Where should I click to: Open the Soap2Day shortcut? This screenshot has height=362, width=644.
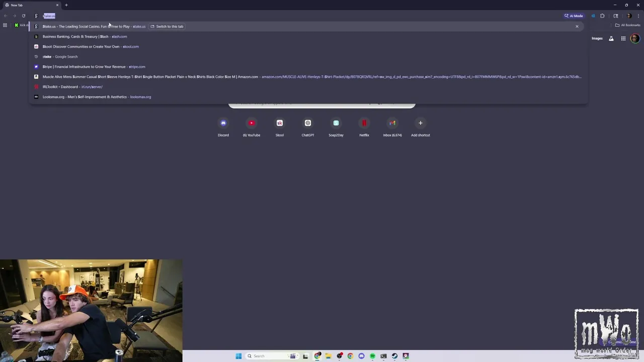click(x=336, y=127)
